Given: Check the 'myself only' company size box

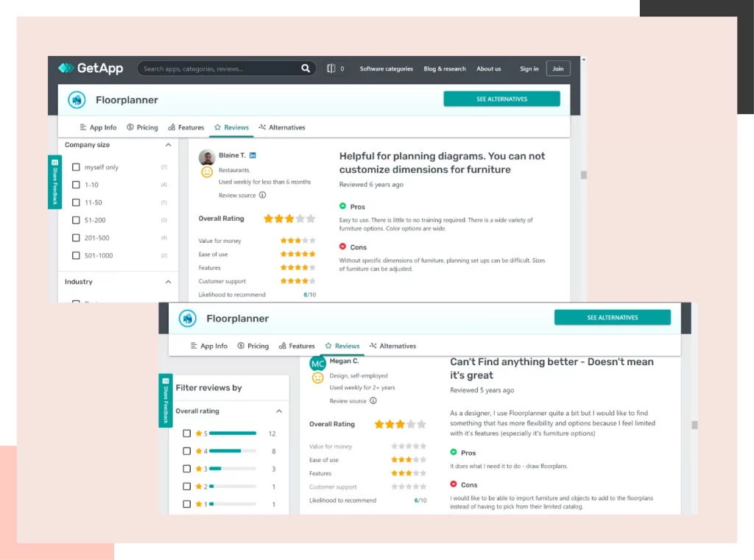Looking at the screenshot, I should click(x=76, y=167).
